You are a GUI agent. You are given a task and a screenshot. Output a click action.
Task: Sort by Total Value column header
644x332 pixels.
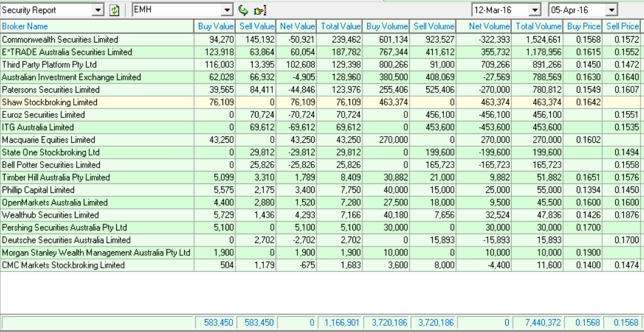(339, 27)
